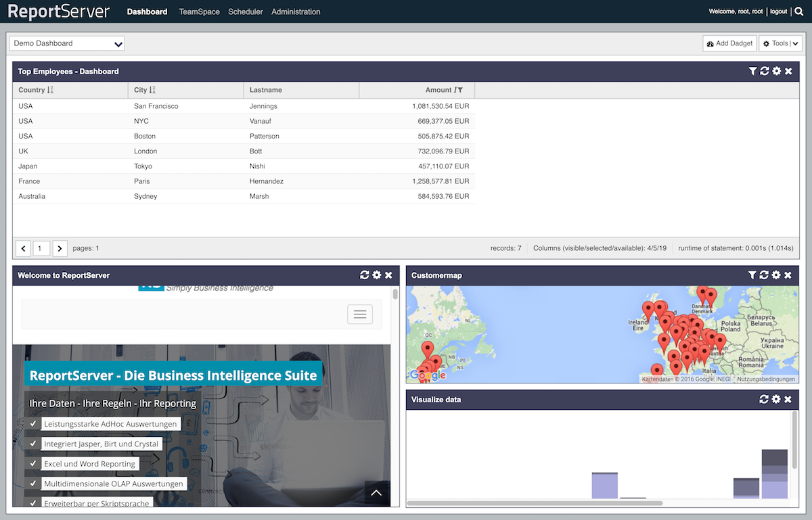Switch to the TeamSpace tab
Viewport: 812px width, 520px height.
tap(199, 11)
